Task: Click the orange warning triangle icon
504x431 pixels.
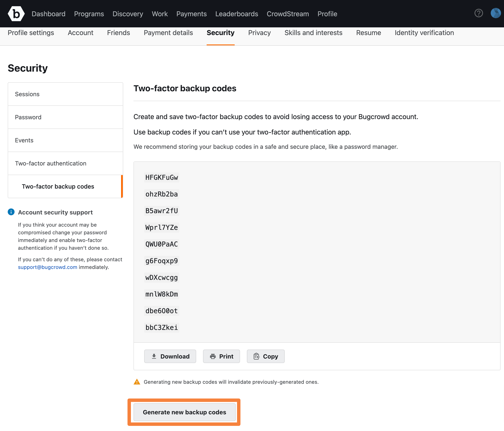Action: coord(137,382)
